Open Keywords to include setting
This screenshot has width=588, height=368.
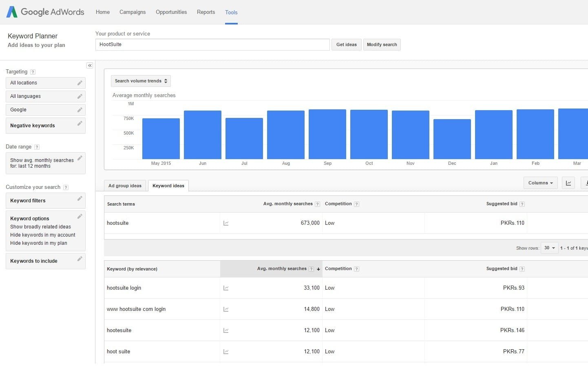coord(46,261)
